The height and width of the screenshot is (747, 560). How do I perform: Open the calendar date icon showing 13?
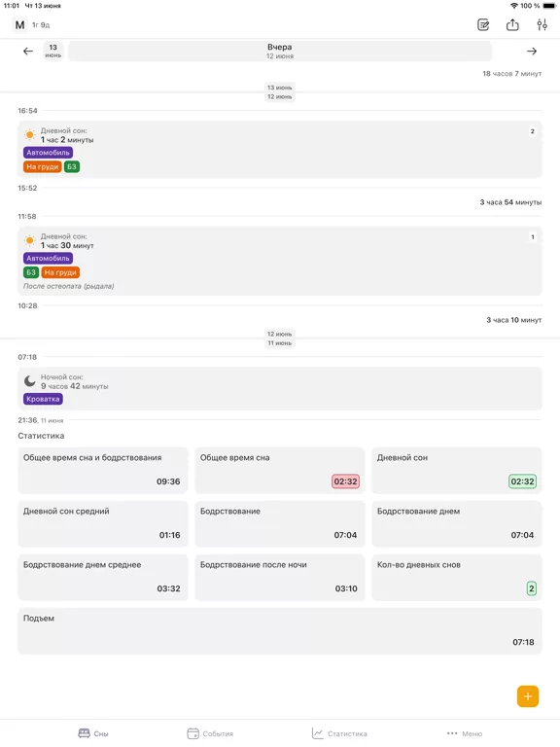tap(52, 51)
